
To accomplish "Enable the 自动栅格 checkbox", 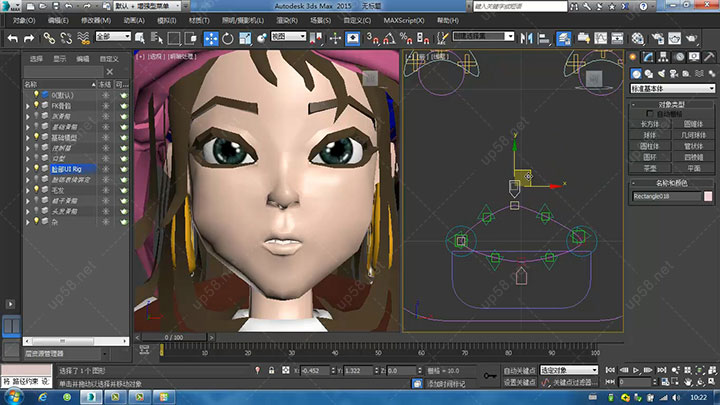I will (649, 113).
